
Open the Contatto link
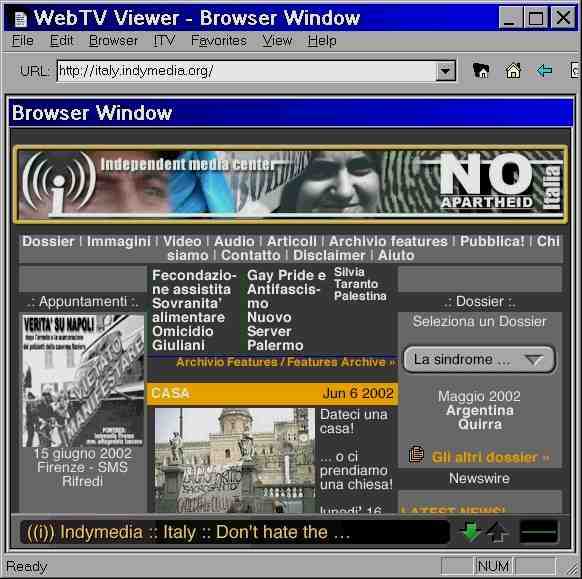click(x=251, y=255)
